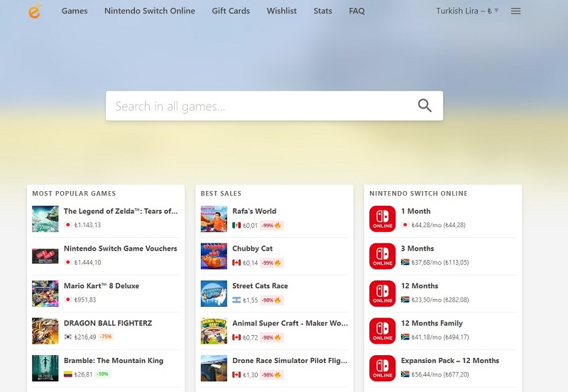568x392 pixels.
Task: Click the Colombia flag by ₺26,81
Action: 67,374
